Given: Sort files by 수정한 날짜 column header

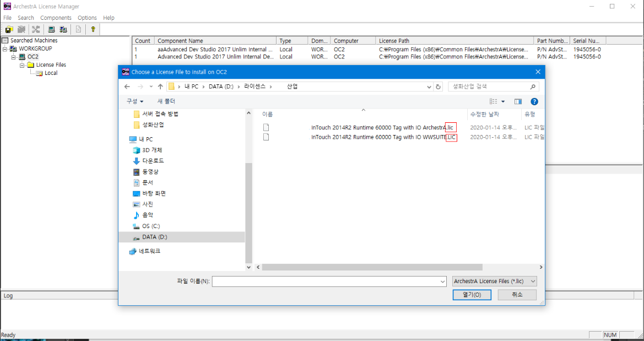Looking at the screenshot, I should (x=485, y=114).
